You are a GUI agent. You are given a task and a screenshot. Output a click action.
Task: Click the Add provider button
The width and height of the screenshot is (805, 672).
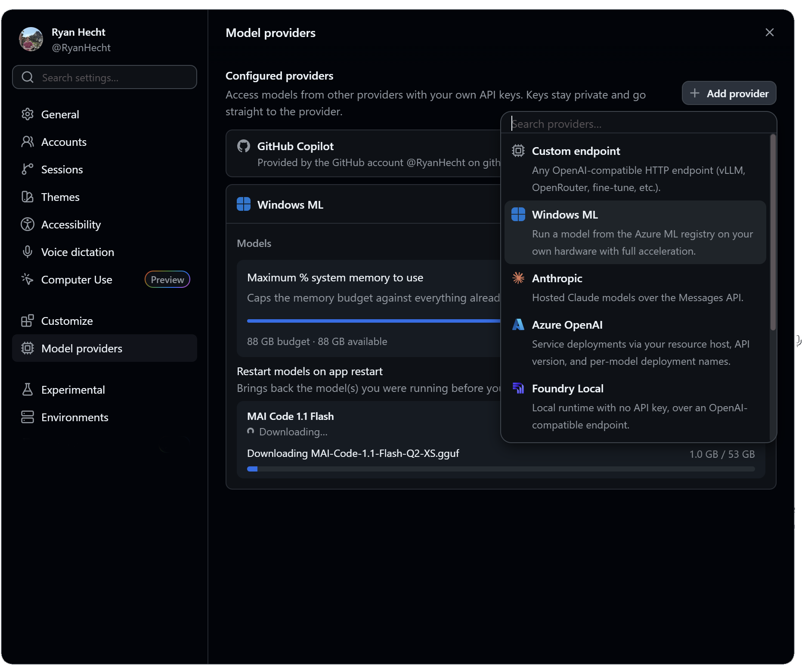tap(729, 93)
